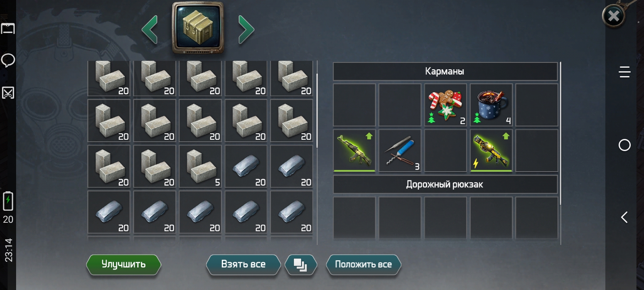The width and height of the screenshot is (644, 290).
Task: Click the stack-sort icon button between buttons
Action: [301, 265]
